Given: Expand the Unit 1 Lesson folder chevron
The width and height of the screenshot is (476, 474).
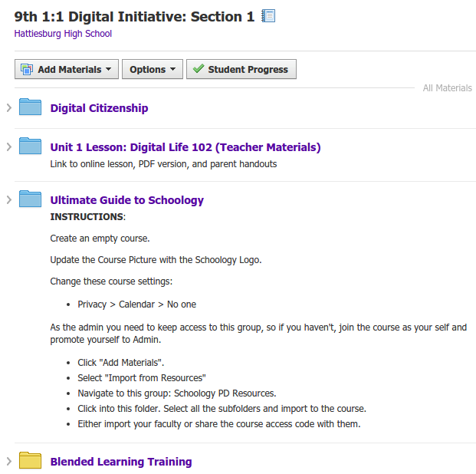Looking at the screenshot, I should (x=8, y=147).
